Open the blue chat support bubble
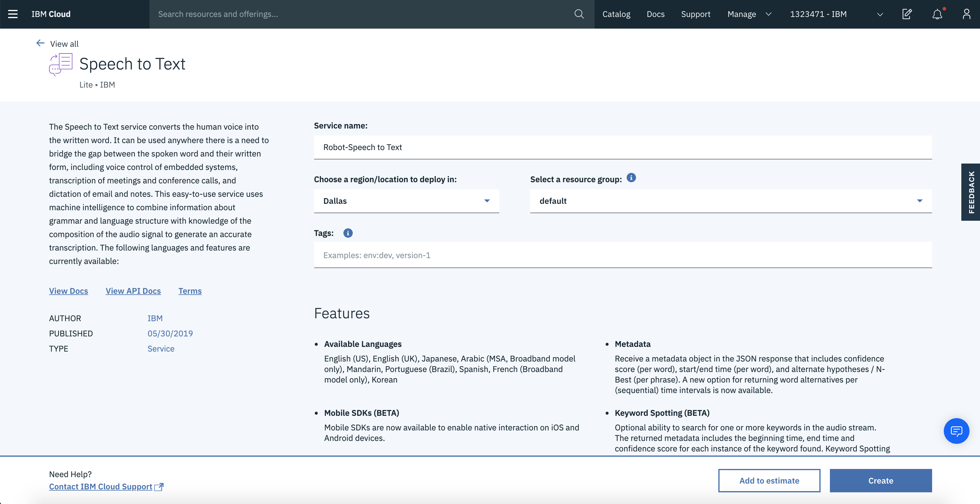 click(x=956, y=431)
